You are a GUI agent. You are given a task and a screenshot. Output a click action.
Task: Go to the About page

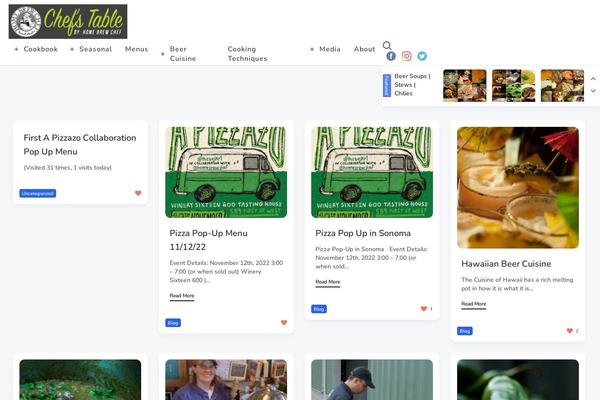[x=364, y=49]
